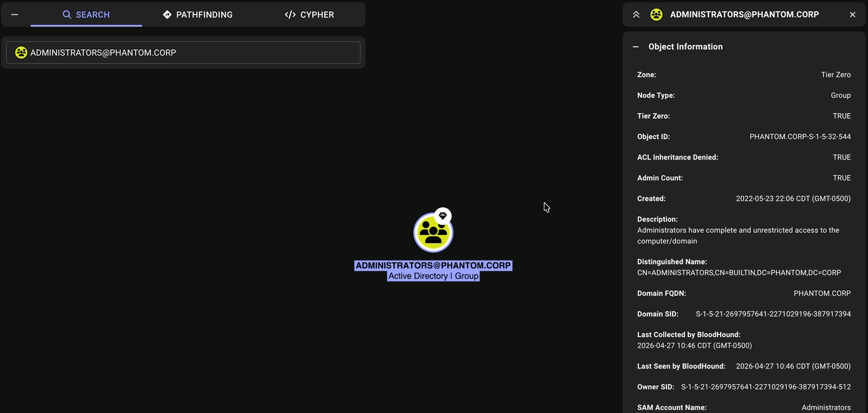Click the Object ID: field label
This screenshot has width=868, height=413.
[x=654, y=137]
